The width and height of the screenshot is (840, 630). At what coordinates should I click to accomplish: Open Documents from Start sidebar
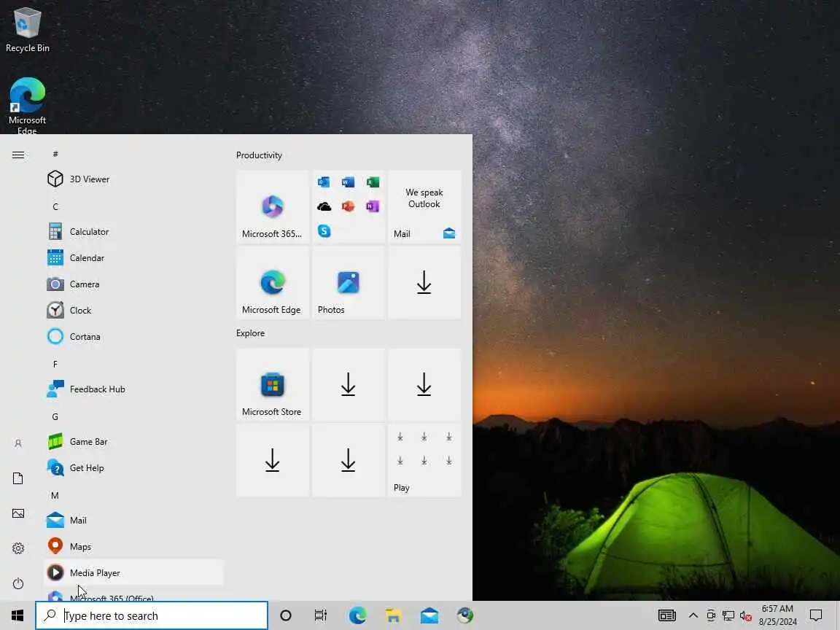click(18, 478)
